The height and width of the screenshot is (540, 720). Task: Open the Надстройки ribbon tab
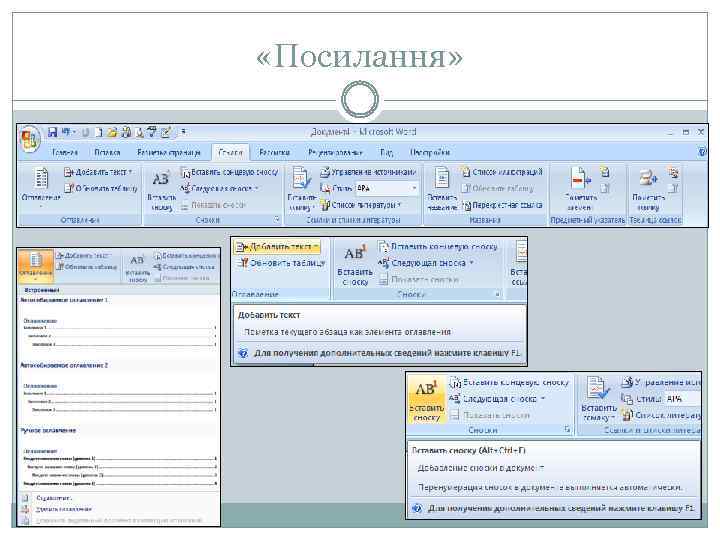coord(430,152)
